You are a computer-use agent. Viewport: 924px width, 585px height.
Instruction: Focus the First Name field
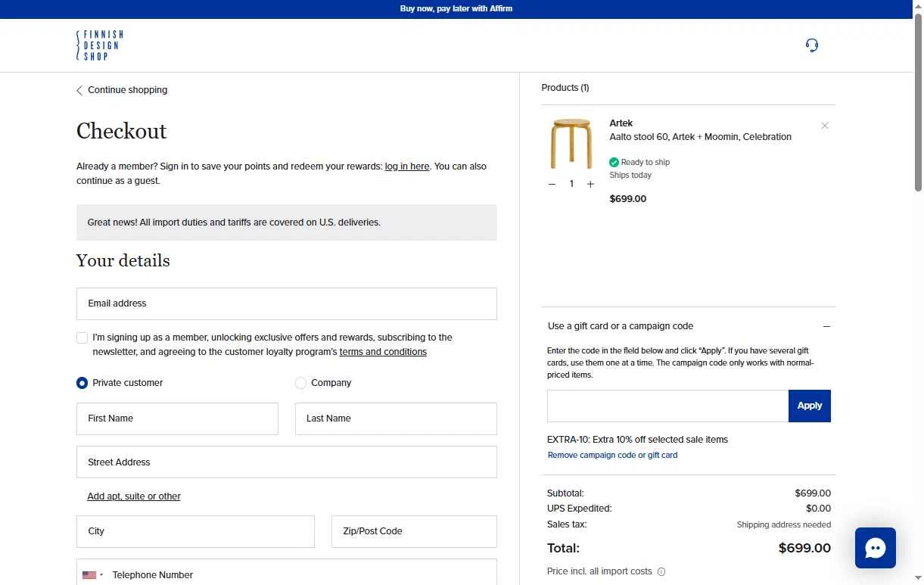177,419
